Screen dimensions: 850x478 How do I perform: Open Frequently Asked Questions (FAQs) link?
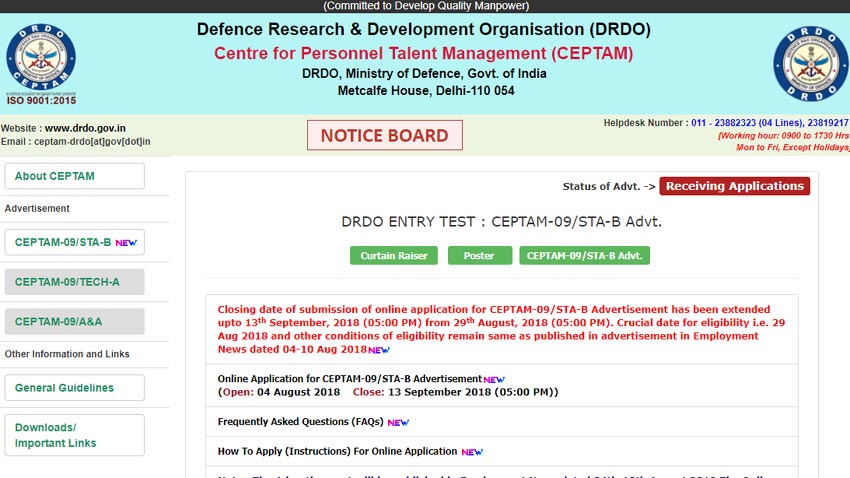point(300,422)
